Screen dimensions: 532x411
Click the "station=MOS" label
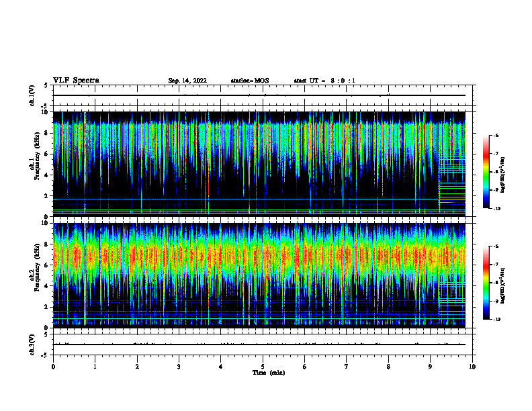[250, 81]
